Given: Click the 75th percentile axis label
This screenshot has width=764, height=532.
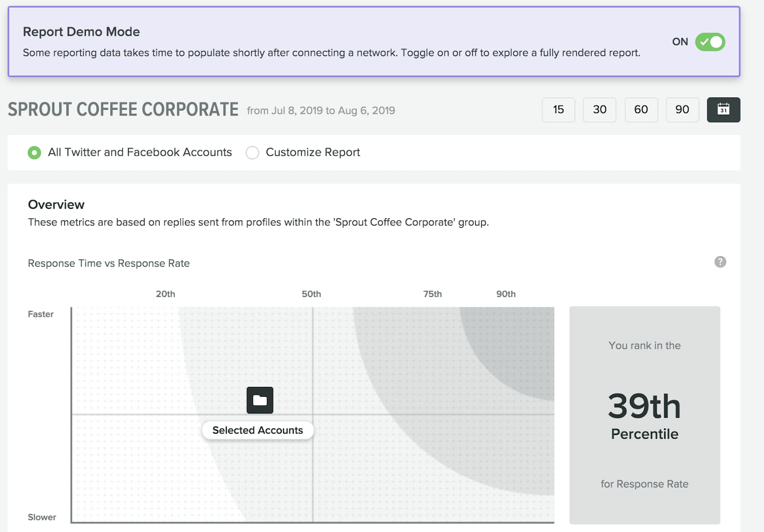Looking at the screenshot, I should [433, 294].
